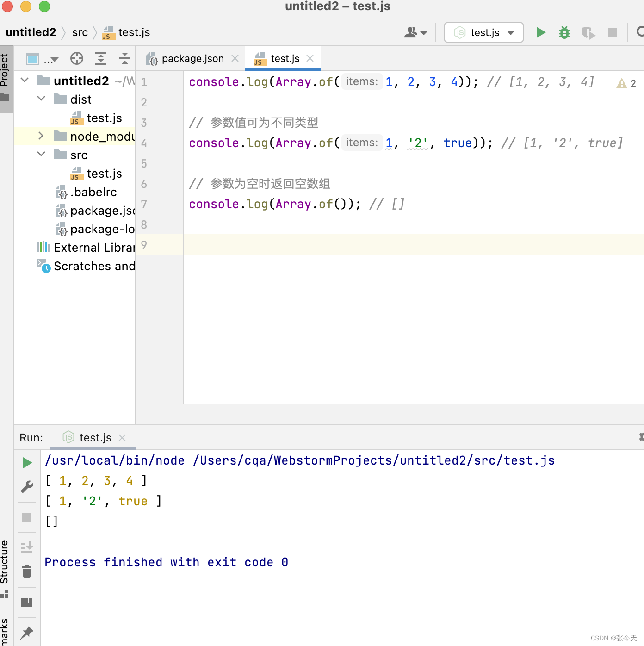This screenshot has width=644, height=646.
Task: Select Scratches and Consoles node
Action: click(x=86, y=266)
